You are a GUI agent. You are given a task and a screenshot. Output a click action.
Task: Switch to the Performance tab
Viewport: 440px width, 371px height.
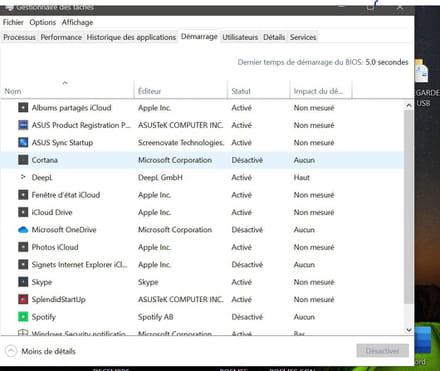coord(61,37)
